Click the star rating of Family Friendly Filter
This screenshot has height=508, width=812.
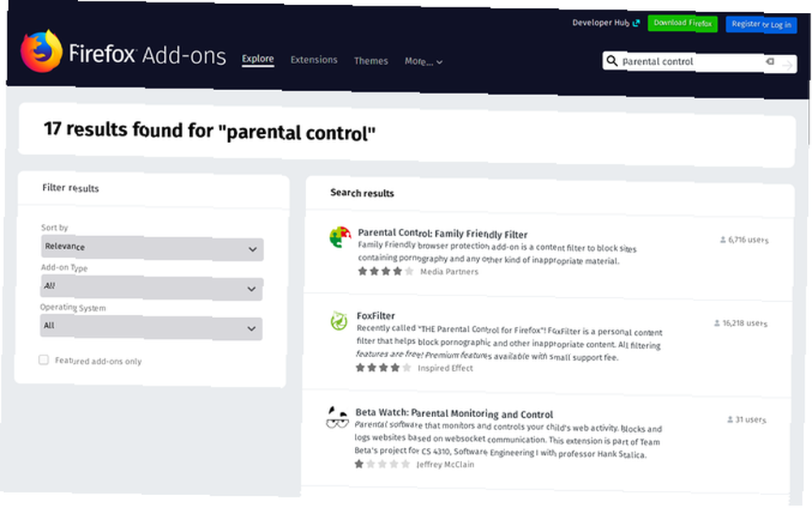[x=385, y=271]
